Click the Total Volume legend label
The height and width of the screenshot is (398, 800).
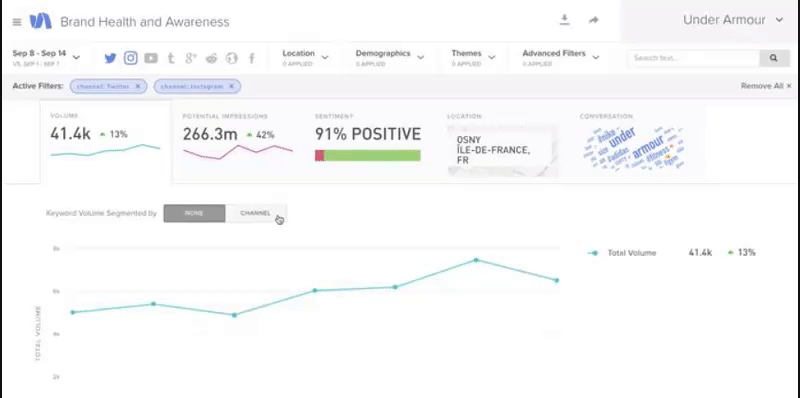pyautogui.click(x=632, y=253)
